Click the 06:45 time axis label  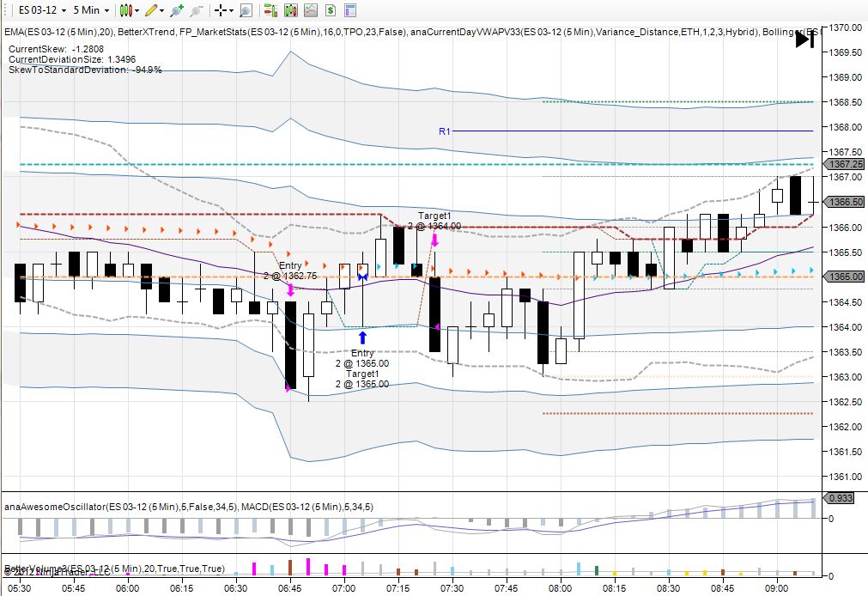[x=289, y=588]
